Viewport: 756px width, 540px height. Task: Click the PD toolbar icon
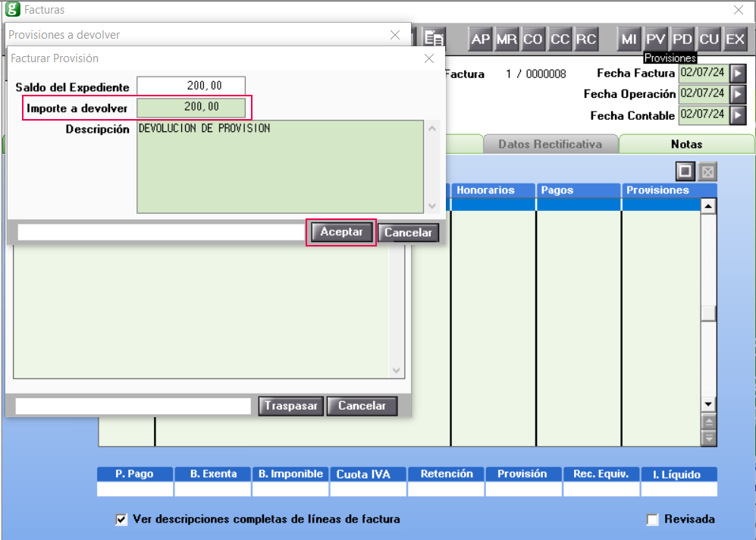click(682, 39)
